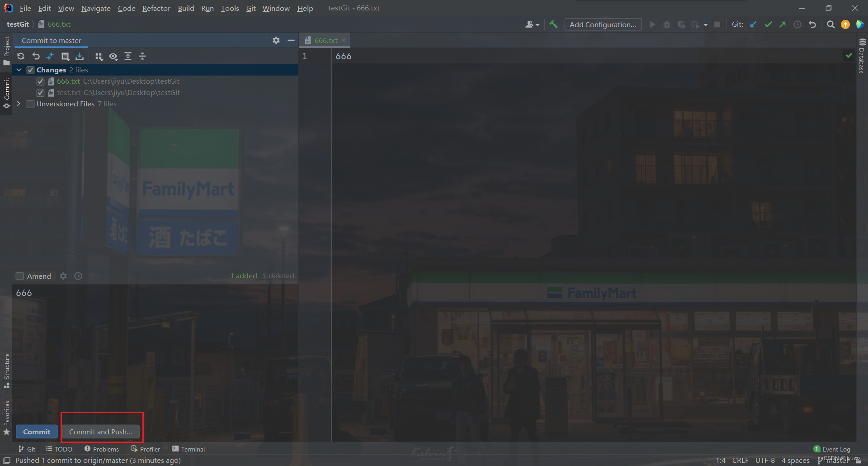
Task: Check the Unversioned Files checkbox
Action: pos(31,104)
